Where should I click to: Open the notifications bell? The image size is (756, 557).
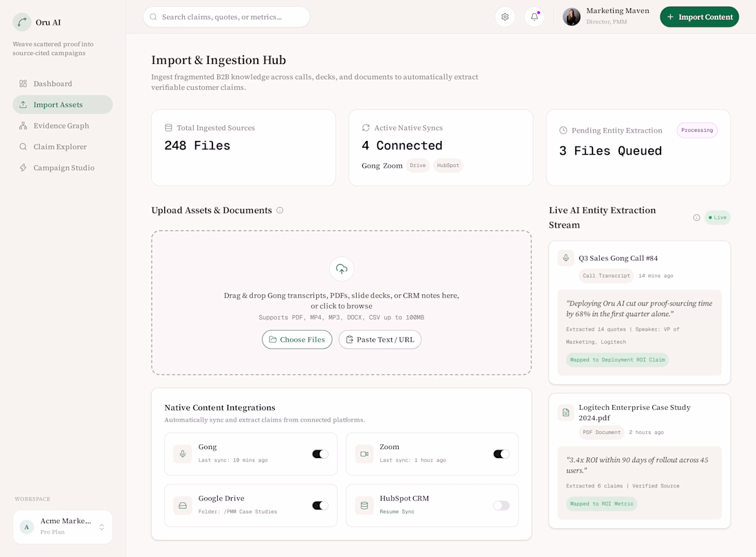(534, 17)
